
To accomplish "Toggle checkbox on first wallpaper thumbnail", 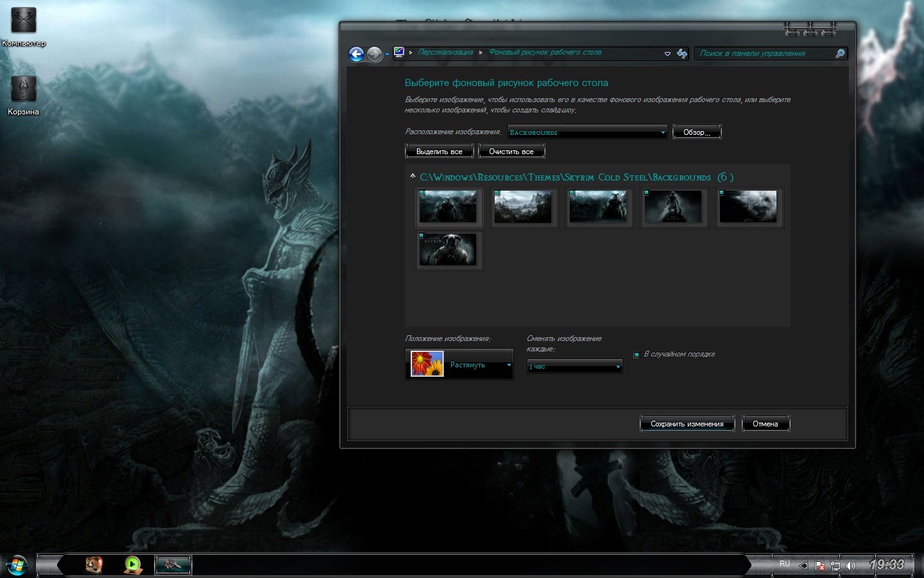I will [x=422, y=193].
